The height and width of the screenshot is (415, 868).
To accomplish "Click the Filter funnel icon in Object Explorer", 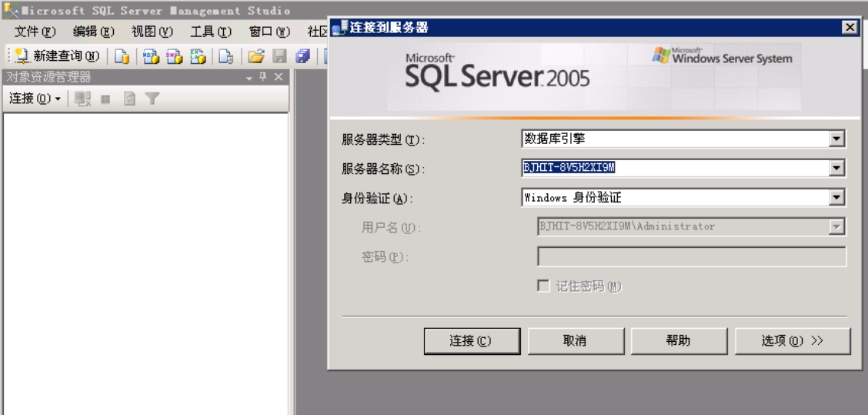I will point(152,99).
